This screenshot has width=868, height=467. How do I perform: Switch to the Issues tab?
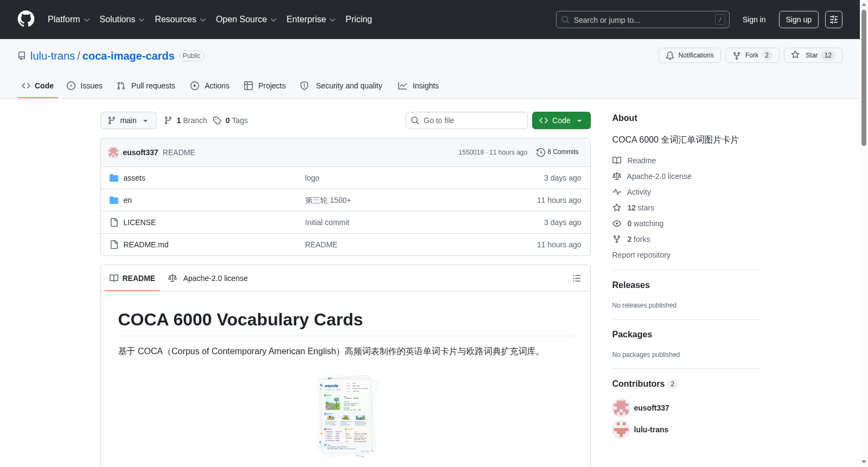pyautogui.click(x=85, y=86)
